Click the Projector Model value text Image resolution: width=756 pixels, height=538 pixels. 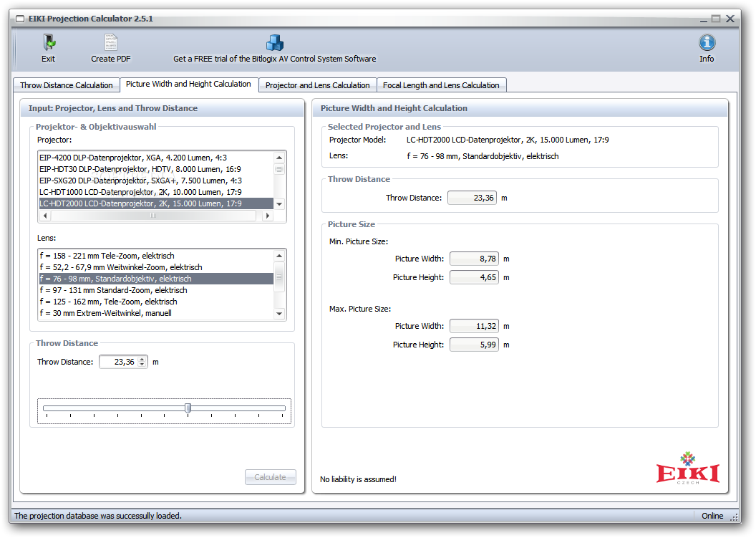point(507,140)
